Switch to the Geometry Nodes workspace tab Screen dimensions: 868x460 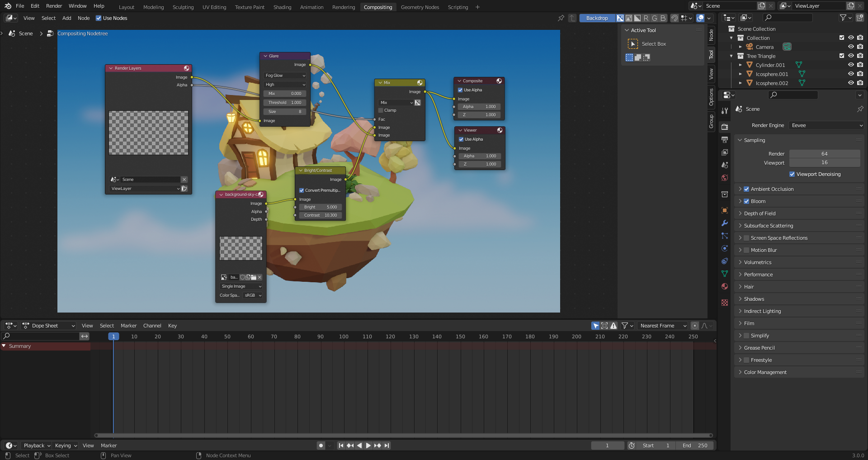tap(420, 7)
